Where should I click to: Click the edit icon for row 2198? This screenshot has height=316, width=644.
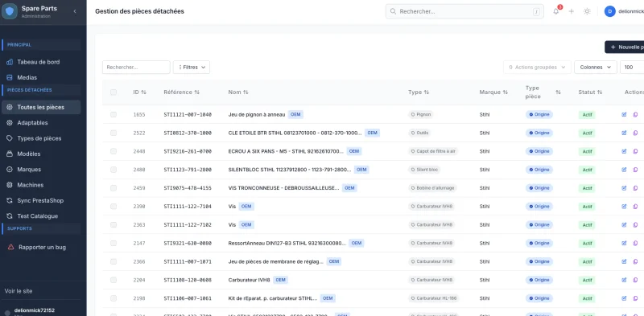click(624, 298)
